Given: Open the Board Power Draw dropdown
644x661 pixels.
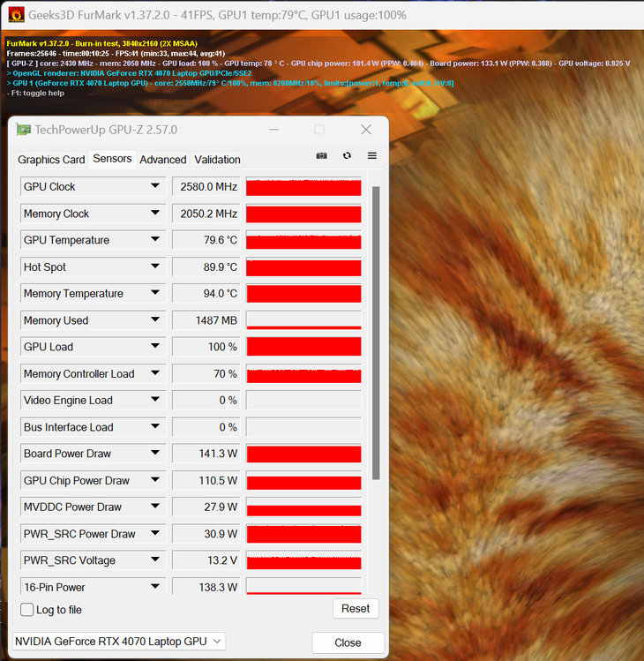Looking at the screenshot, I should tap(155, 453).
